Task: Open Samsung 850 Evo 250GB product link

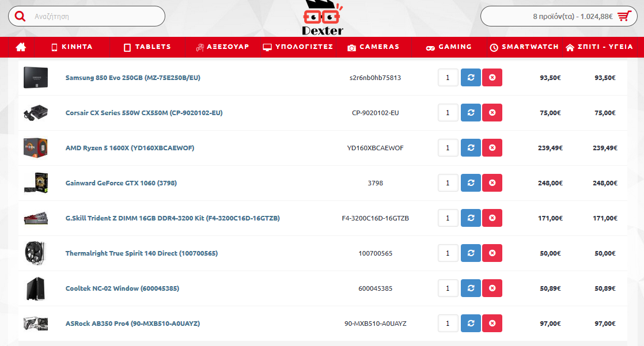Action: pyautogui.click(x=132, y=78)
